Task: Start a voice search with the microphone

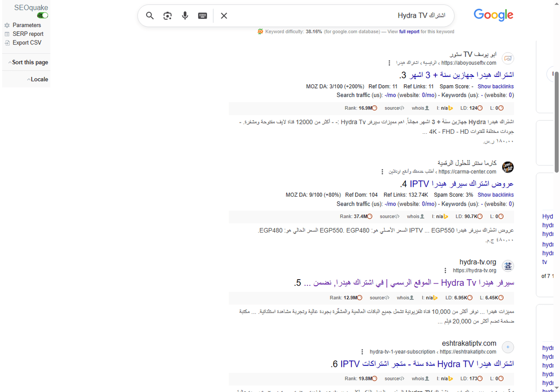Action: 185,15
